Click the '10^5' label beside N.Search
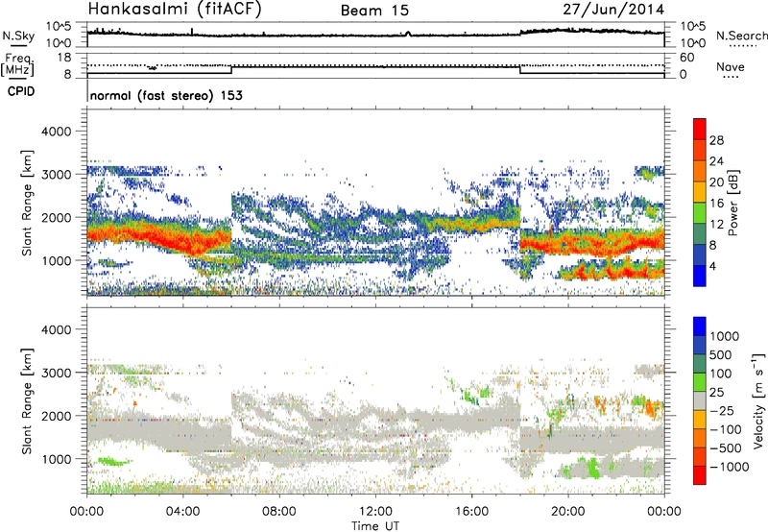The image size is (768, 532). (x=693, y=26)
